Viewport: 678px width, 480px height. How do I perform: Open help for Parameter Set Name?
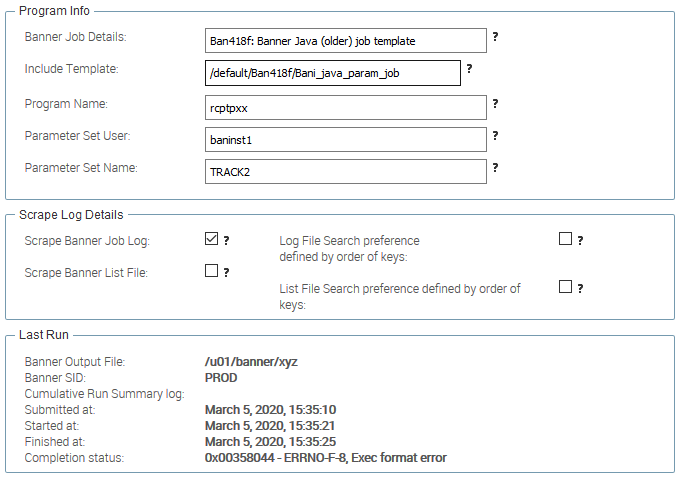pyautogui.click(x=495, y=167)
